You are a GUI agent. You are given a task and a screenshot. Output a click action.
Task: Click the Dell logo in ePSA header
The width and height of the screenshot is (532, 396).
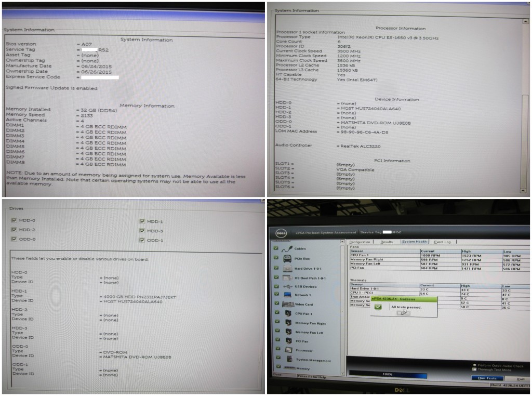[281, 233]
